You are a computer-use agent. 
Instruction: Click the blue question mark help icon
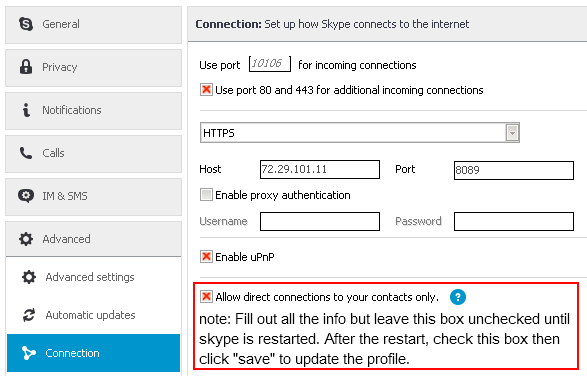click(457, 297)
